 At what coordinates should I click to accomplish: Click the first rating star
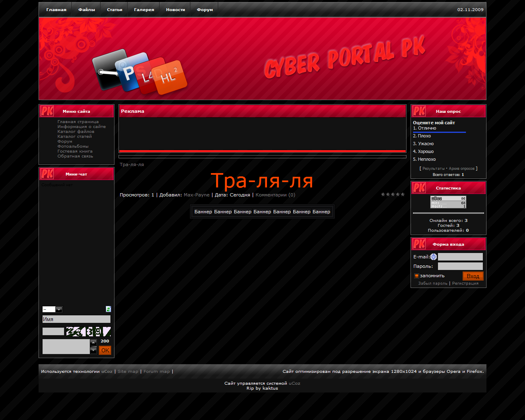(383, 194)
